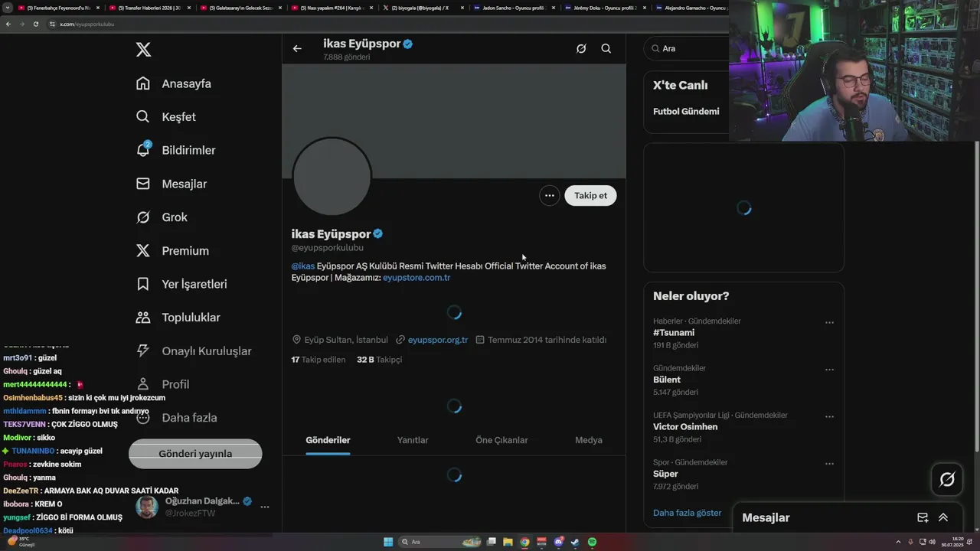
Task: Switch to Transfer Haberleri 2026 tab
Action: click(x=150, y=8)
